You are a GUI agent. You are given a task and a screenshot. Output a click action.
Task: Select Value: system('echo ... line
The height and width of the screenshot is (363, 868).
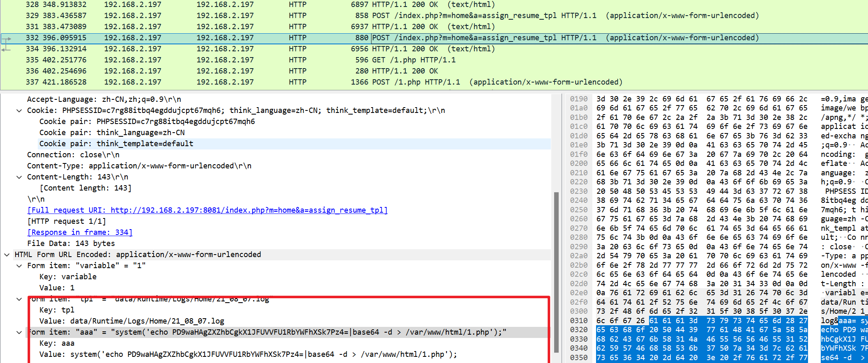click(248, 354)
